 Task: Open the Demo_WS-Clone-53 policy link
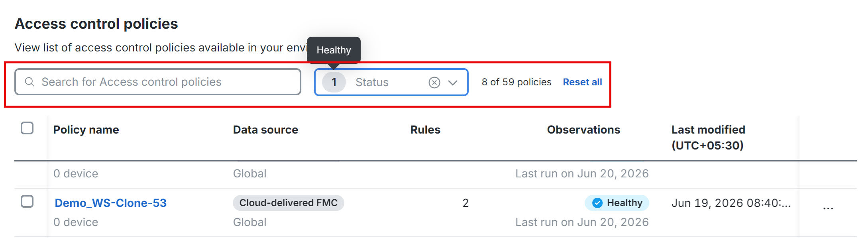pos(110,203)
